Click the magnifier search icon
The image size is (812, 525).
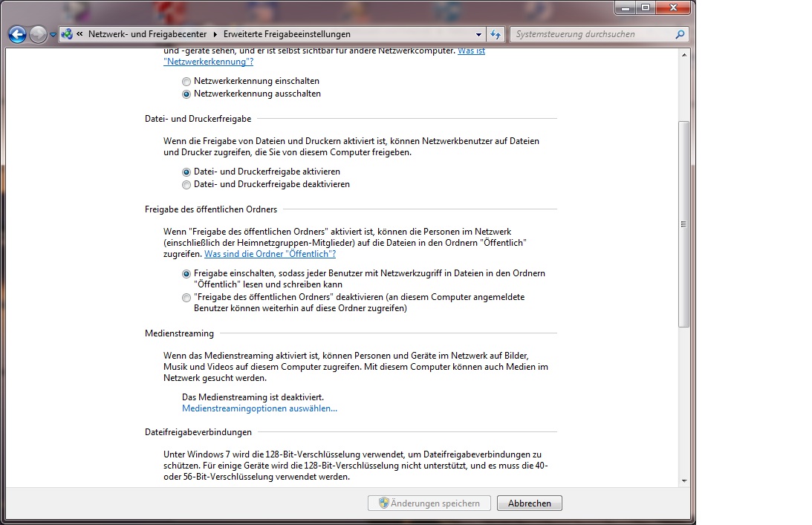pyautogui.click(x=680, y=34)
